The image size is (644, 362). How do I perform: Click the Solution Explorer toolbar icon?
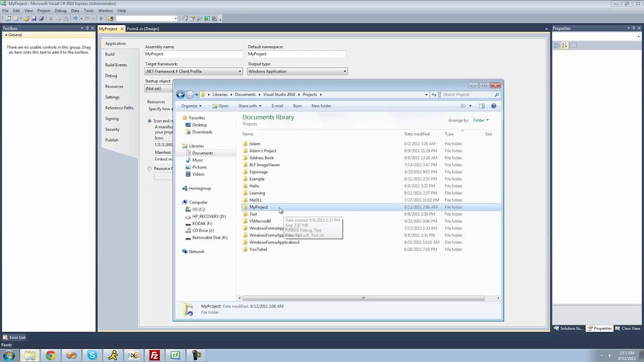[x=185, y=19]
